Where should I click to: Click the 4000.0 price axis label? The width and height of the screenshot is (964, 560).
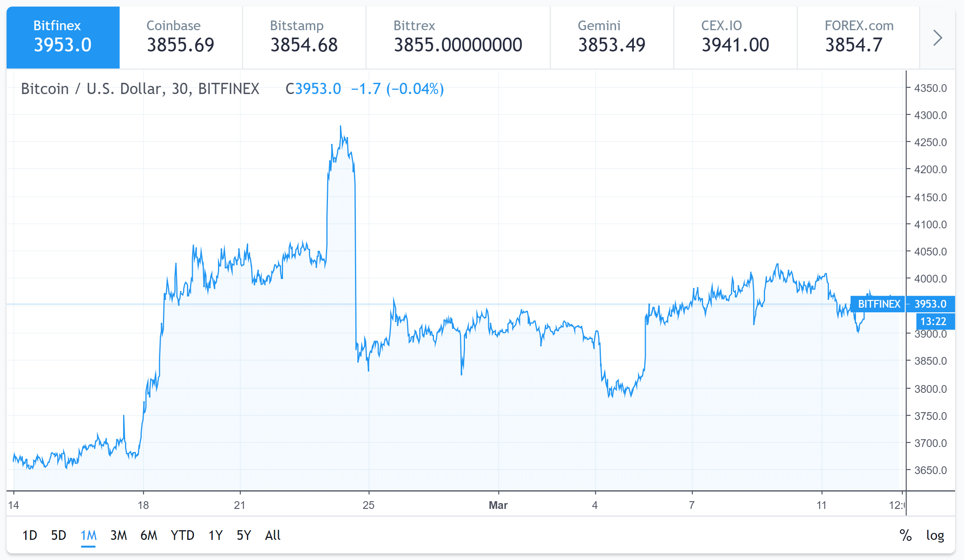(x=930, y=279)
